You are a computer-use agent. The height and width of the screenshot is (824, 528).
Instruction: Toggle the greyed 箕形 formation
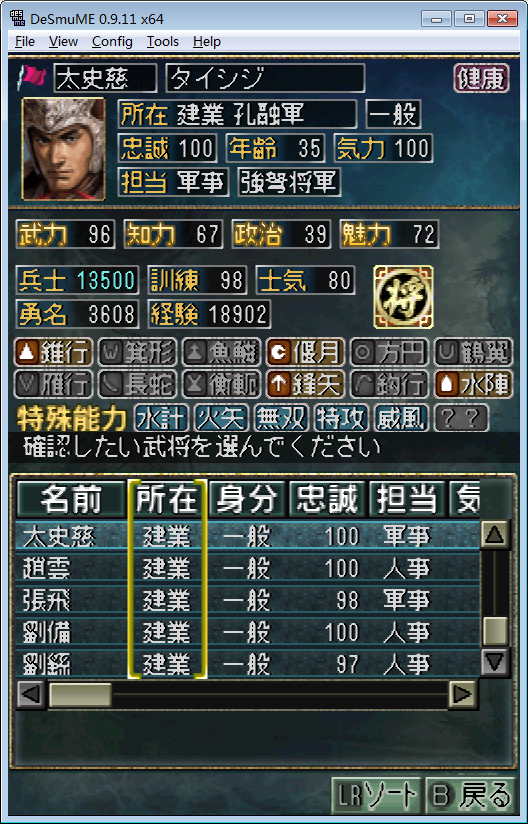[x=137, y=353]
